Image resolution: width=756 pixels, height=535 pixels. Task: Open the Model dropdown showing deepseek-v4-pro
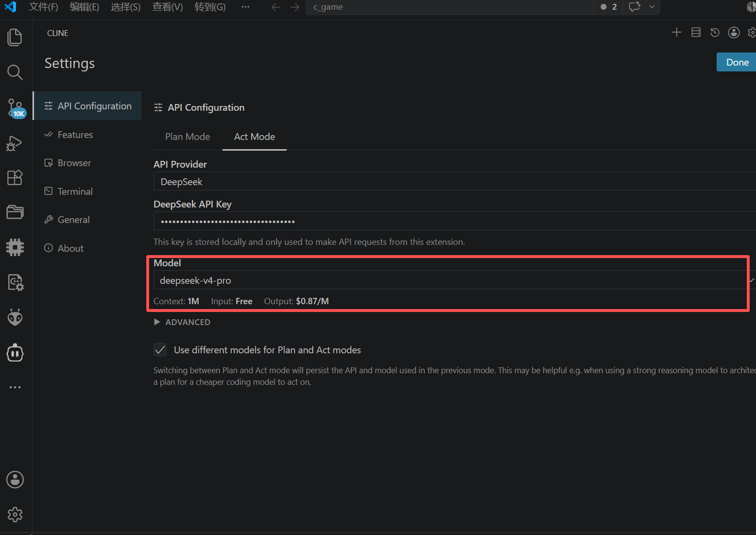[455, 280]
